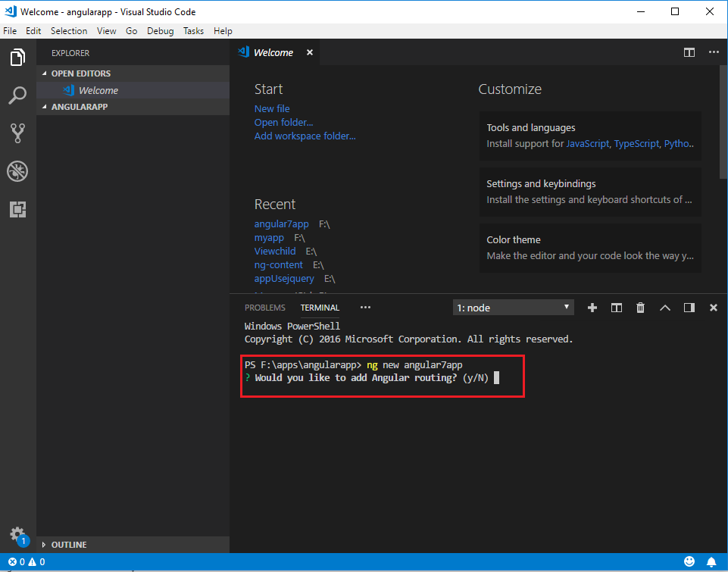Open notifications bell in status bar
Image resolution: width=728 pixels, height=572 pixels.
click(x=711, y=562)
